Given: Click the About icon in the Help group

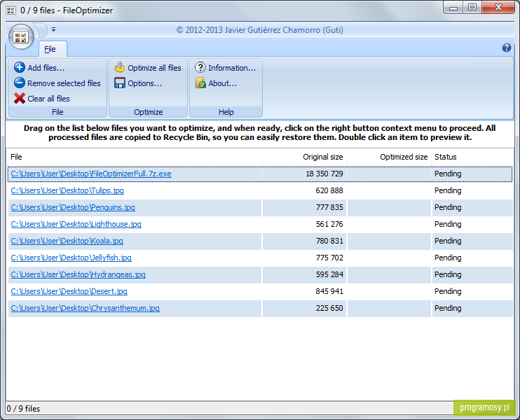Looking at the screenshot, I should [x=200, y=83].
